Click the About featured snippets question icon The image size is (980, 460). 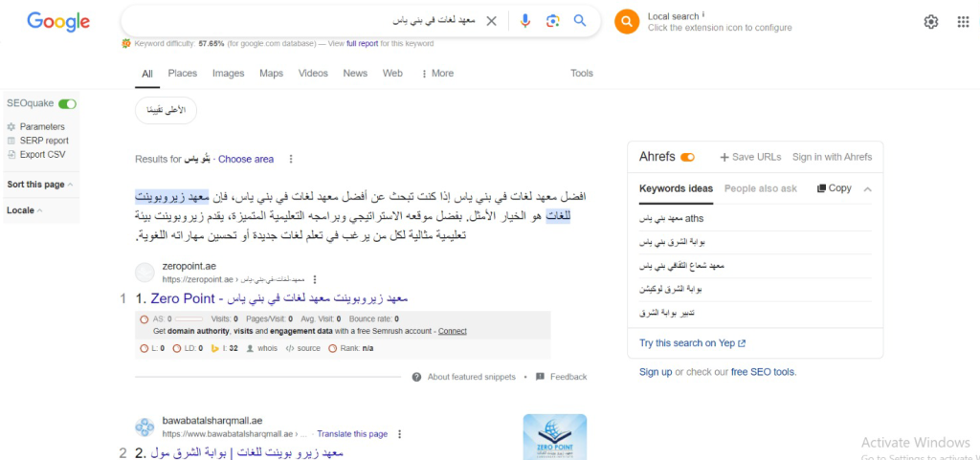417,377
